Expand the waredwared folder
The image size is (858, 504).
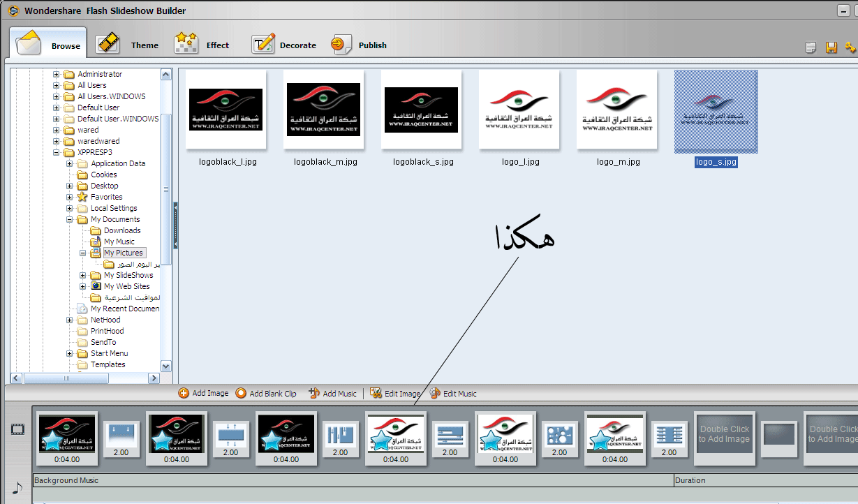[x=57, y=141]
